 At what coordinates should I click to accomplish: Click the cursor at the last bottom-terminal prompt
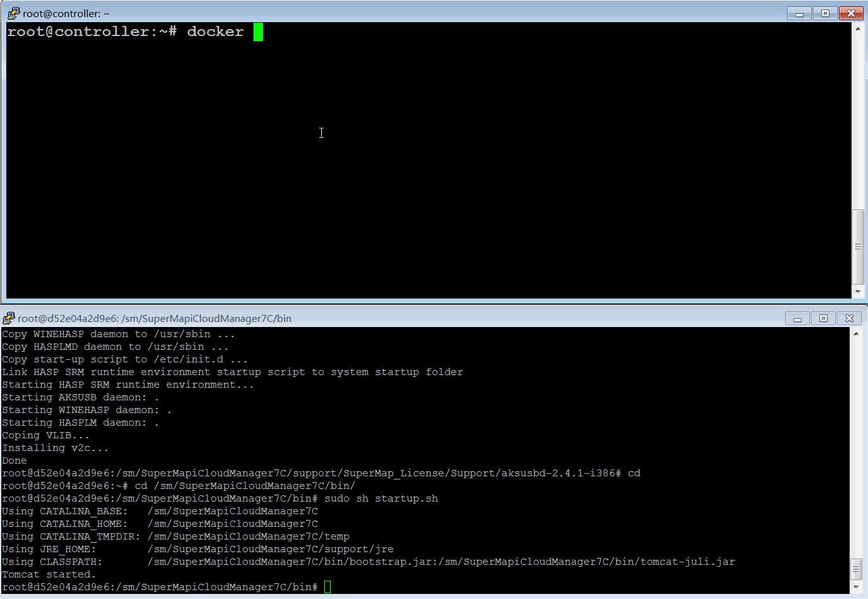pos(327,587)
